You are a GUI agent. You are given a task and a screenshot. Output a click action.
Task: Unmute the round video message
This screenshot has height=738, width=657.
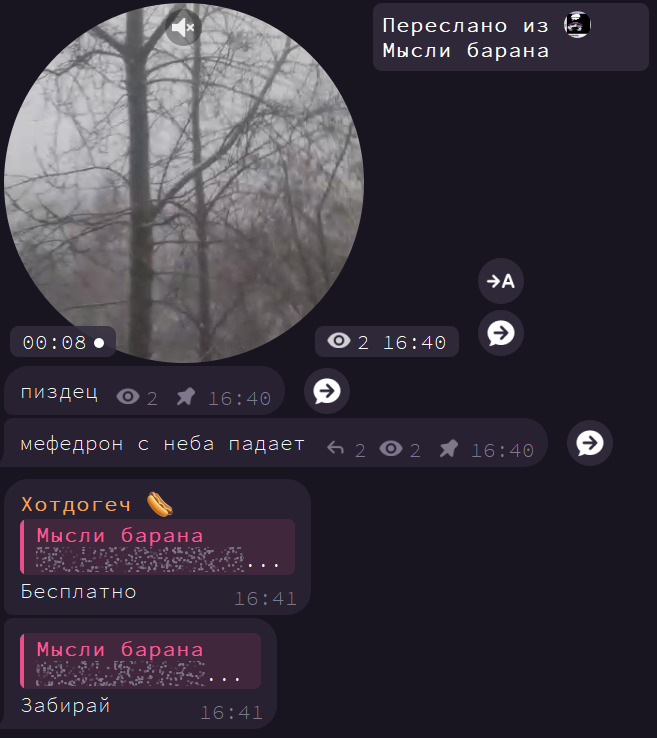183,28
